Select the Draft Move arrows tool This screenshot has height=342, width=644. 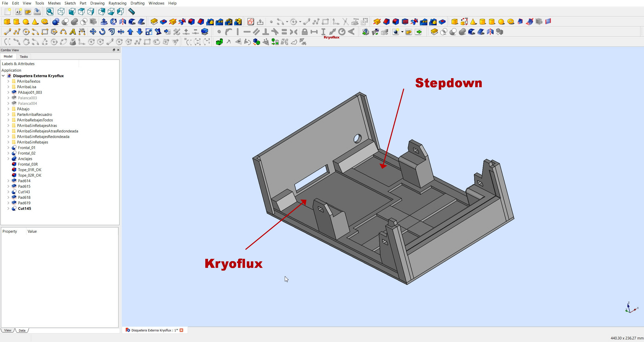coord(93,32)
